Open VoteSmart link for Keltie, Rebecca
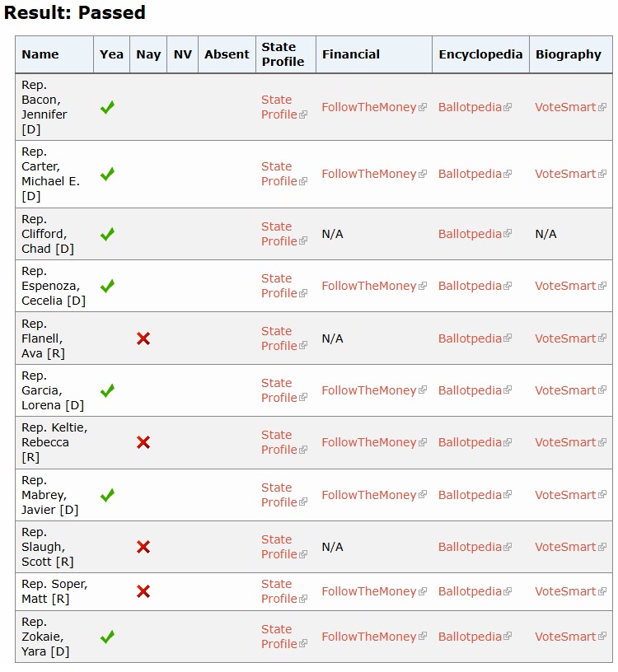618x672 pixels. 570,442
